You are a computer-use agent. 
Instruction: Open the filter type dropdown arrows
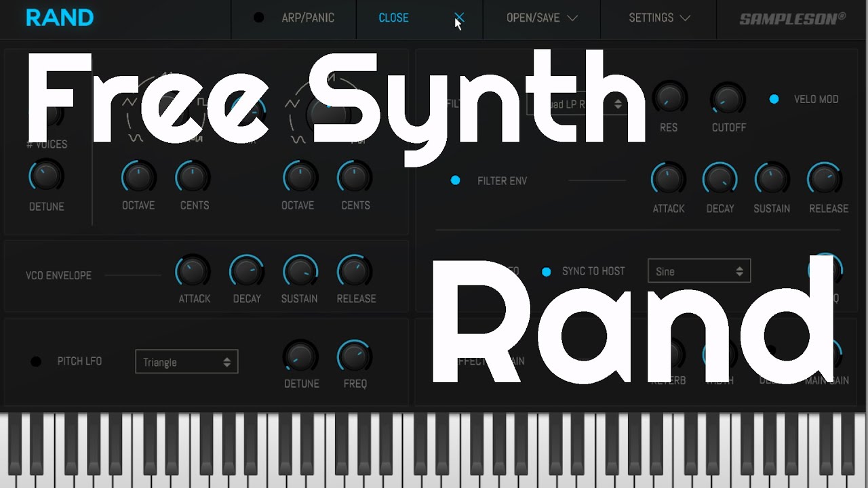(x=618, y=104)
